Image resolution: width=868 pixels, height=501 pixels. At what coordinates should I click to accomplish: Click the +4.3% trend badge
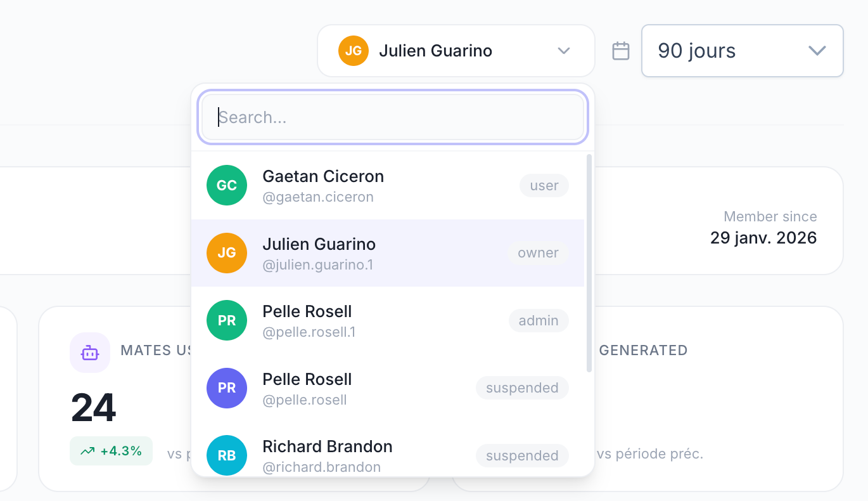pos(112,451)
